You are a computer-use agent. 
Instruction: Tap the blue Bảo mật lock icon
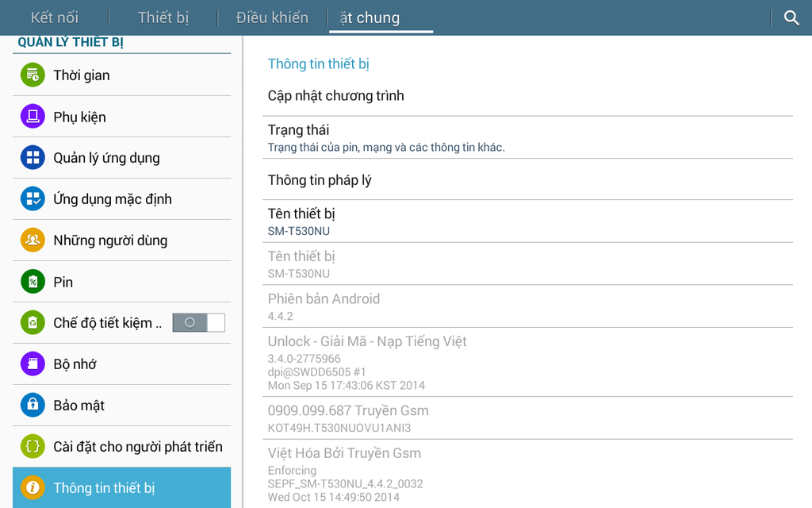(33, 405)
